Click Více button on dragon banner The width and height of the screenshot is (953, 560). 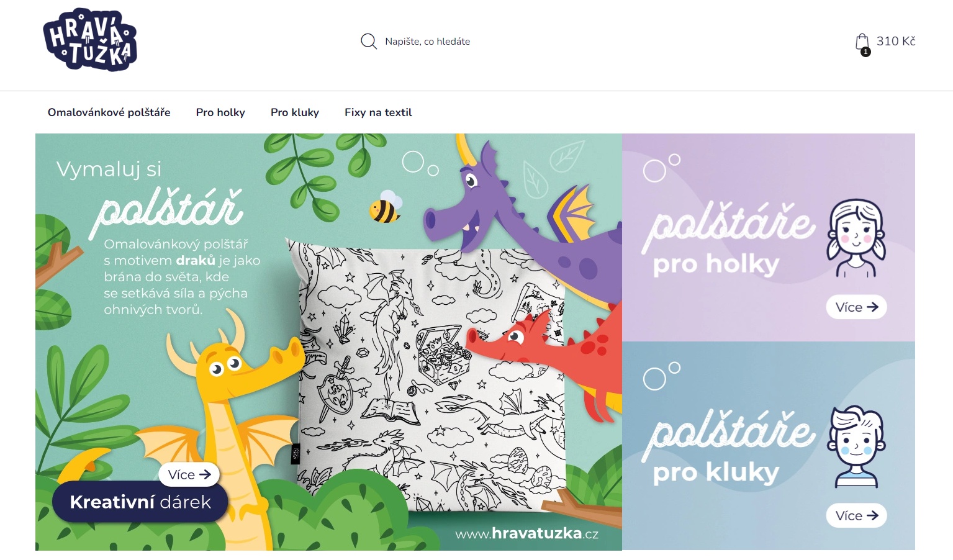click(189, 475)
